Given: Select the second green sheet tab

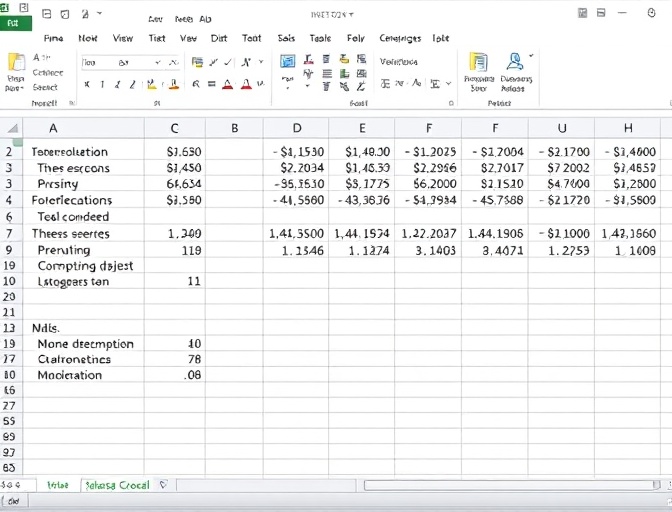Looking at the screenshot, I should tap(117, 485).
